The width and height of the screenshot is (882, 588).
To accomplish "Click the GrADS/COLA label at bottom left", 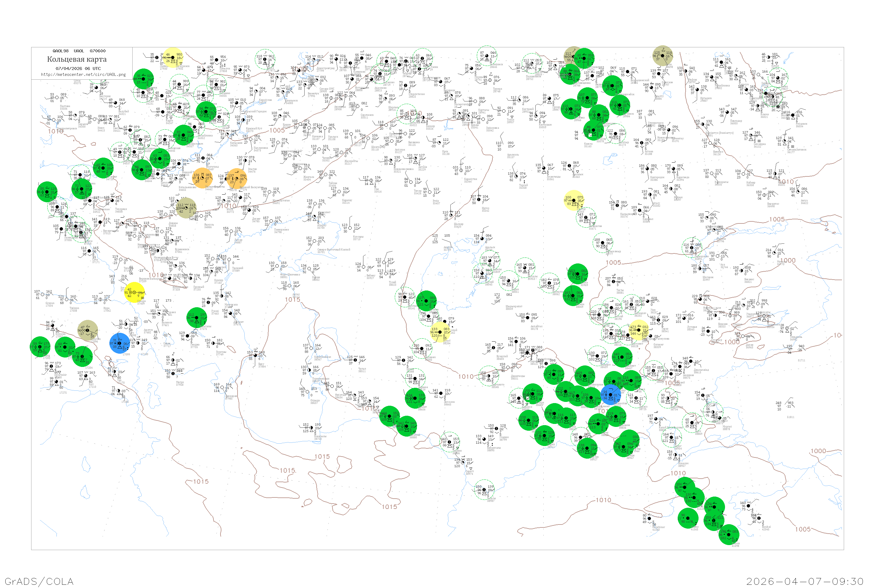I will pyautogui.click(x=39, y=581).
